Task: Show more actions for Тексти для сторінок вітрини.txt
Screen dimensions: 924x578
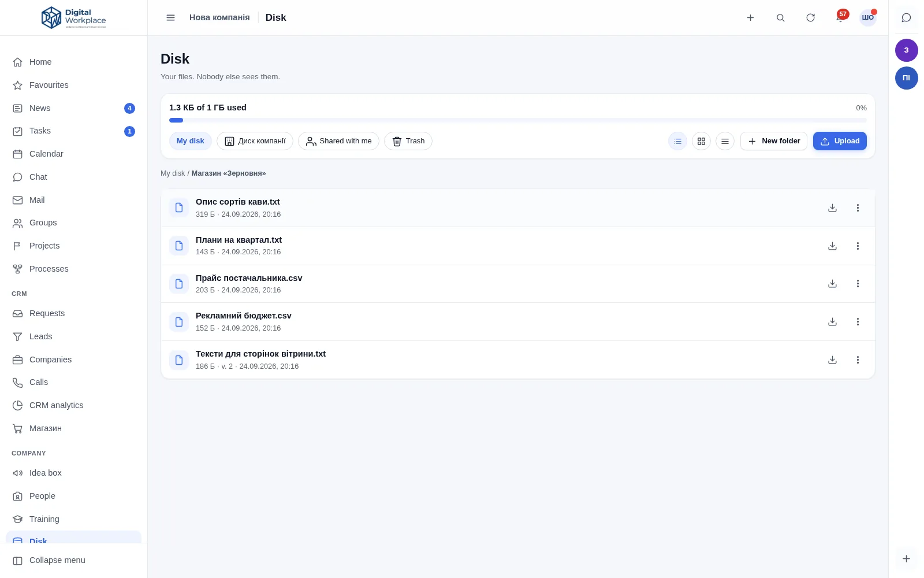Action: tap(858, 360)
